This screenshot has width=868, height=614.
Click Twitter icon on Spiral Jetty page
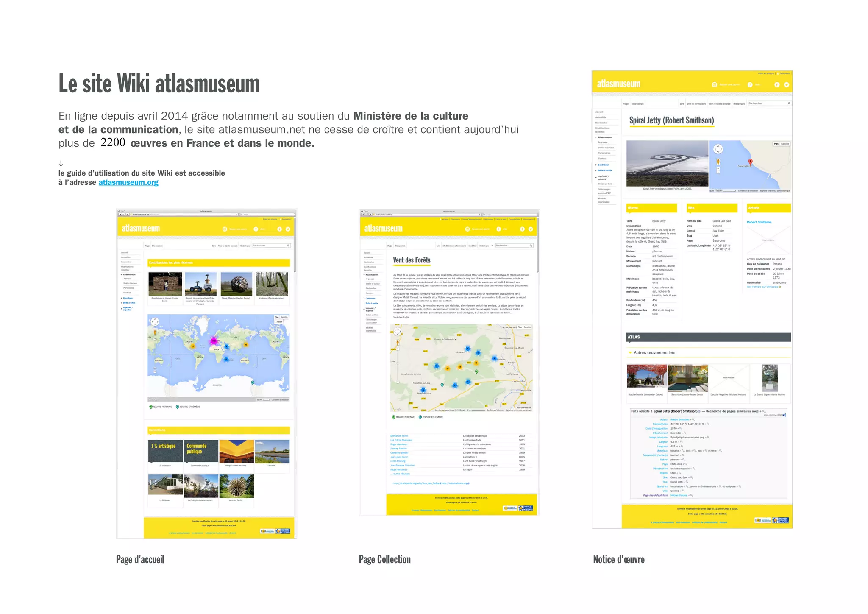[787, 85]
